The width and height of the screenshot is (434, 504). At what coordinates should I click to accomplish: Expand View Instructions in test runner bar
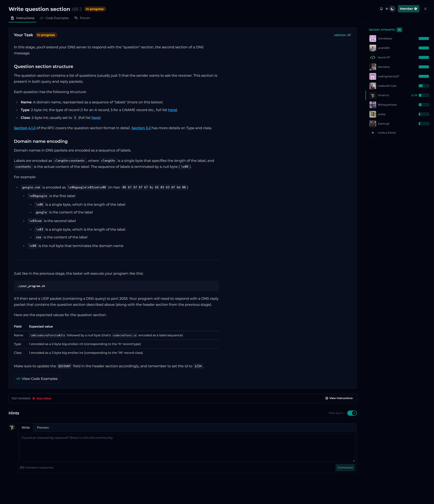click(339, 398)
